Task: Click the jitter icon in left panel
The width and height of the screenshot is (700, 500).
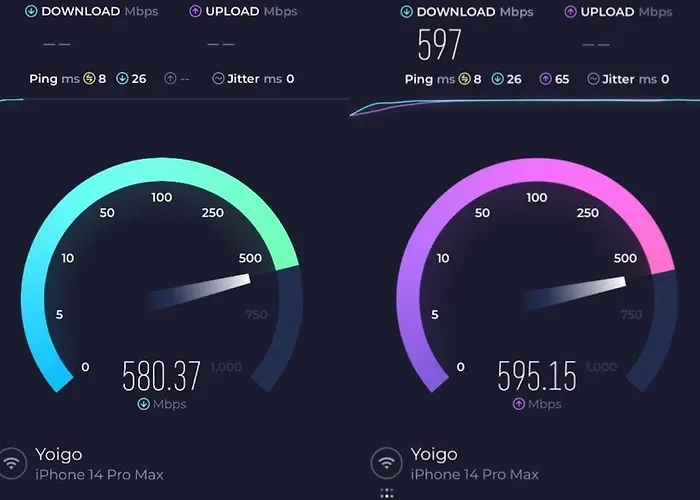Action: click(x=218, y=79)
